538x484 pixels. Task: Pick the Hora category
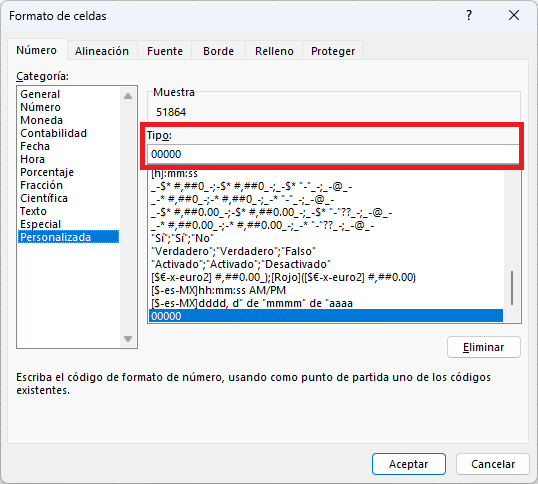tap(69, 159)
